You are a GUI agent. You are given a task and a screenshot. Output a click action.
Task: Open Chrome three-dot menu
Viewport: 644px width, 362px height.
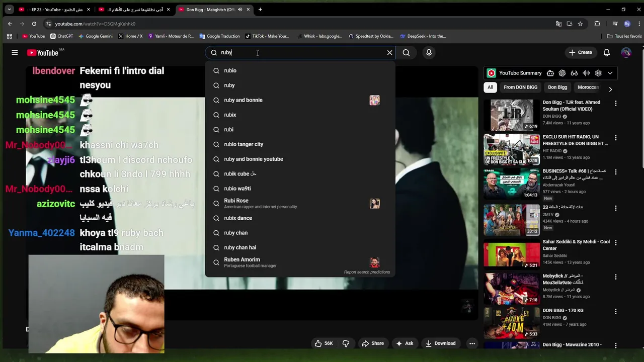point(638,24)
